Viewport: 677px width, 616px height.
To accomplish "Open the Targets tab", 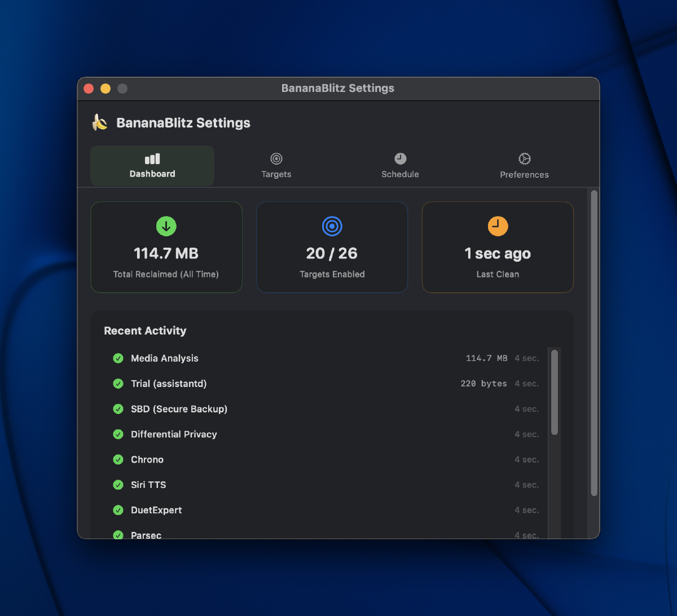I will coord(276,166).
